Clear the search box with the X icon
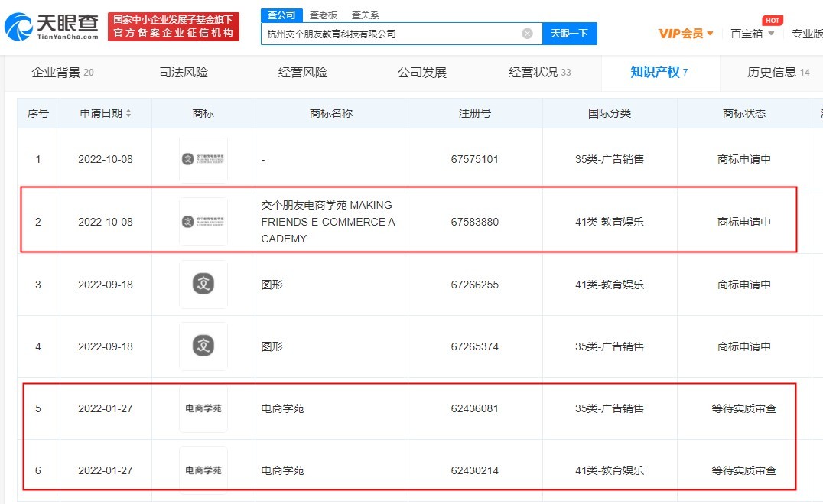The height and width of the screenshot is (504, 823). coord(527,34)
